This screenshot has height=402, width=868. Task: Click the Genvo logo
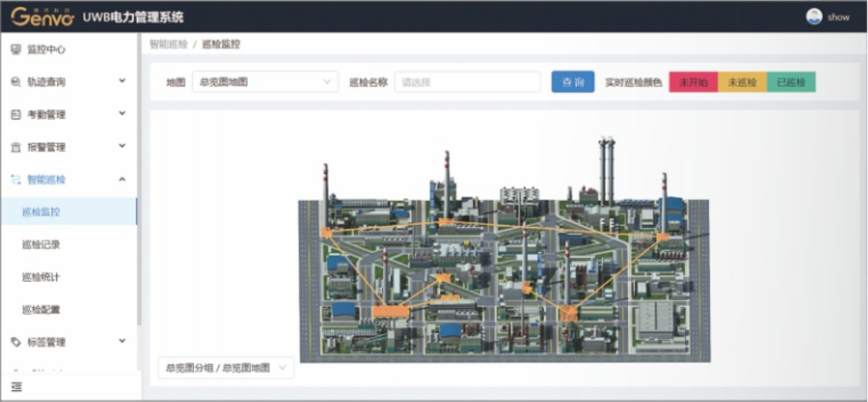pos(42,16)
